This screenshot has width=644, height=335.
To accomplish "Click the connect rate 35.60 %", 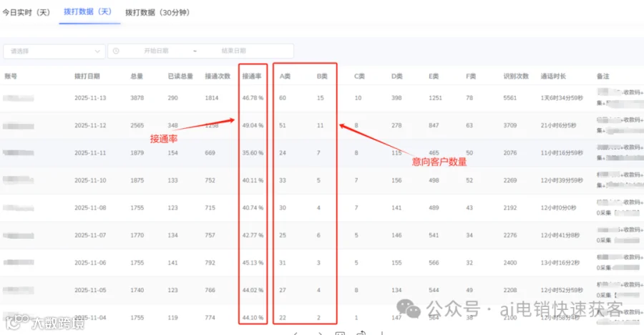I will (x=253, y=153).
